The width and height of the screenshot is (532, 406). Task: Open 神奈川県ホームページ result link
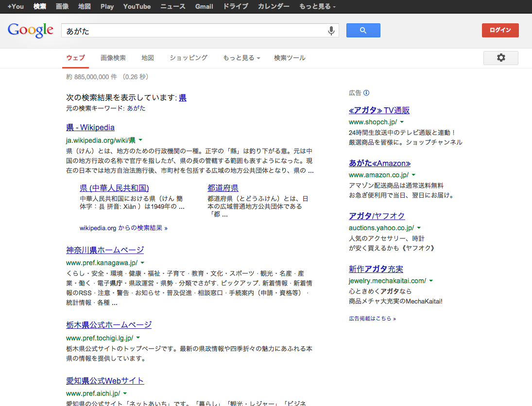tap(105, 250)
